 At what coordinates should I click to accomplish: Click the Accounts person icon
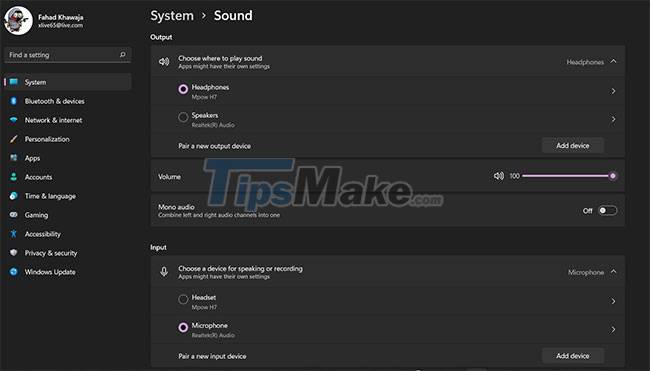(x=14, y=177)
